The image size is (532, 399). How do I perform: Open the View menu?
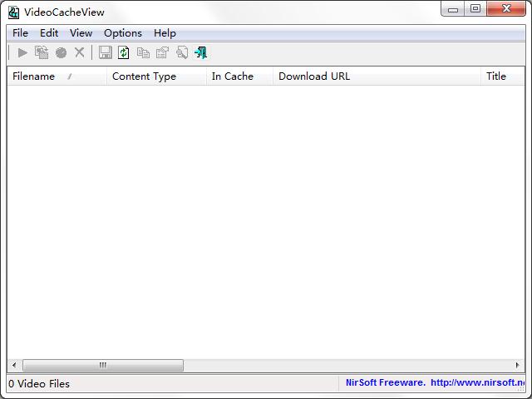coord(81,33)
